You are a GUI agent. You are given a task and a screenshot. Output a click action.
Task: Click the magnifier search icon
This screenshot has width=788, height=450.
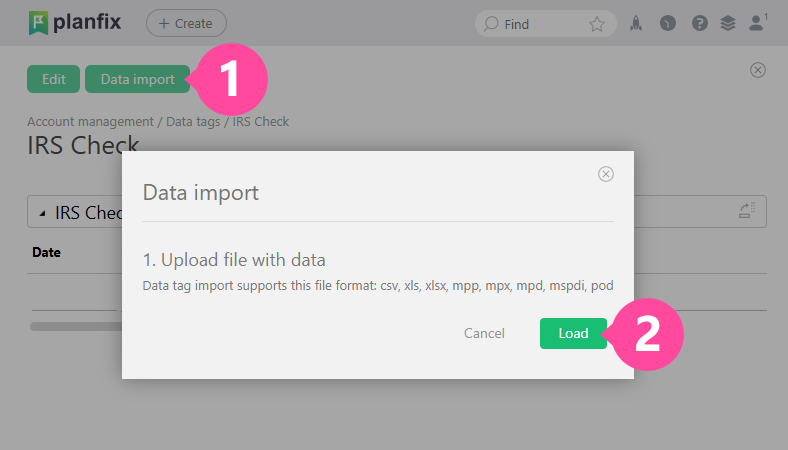tap(491, 24)
